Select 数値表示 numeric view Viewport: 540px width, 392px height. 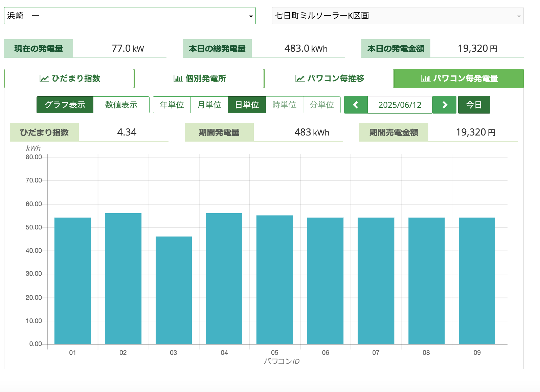(x=121, y=105)
